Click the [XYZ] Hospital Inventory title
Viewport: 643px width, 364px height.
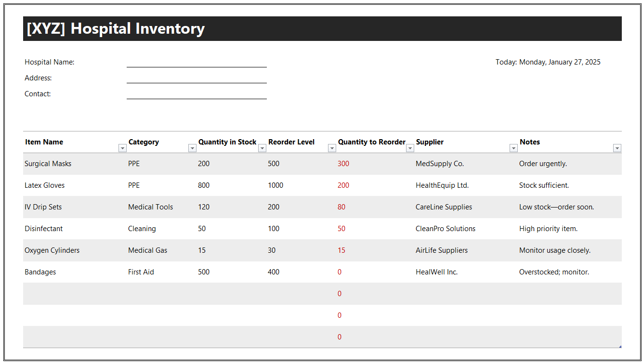(116, 29)
